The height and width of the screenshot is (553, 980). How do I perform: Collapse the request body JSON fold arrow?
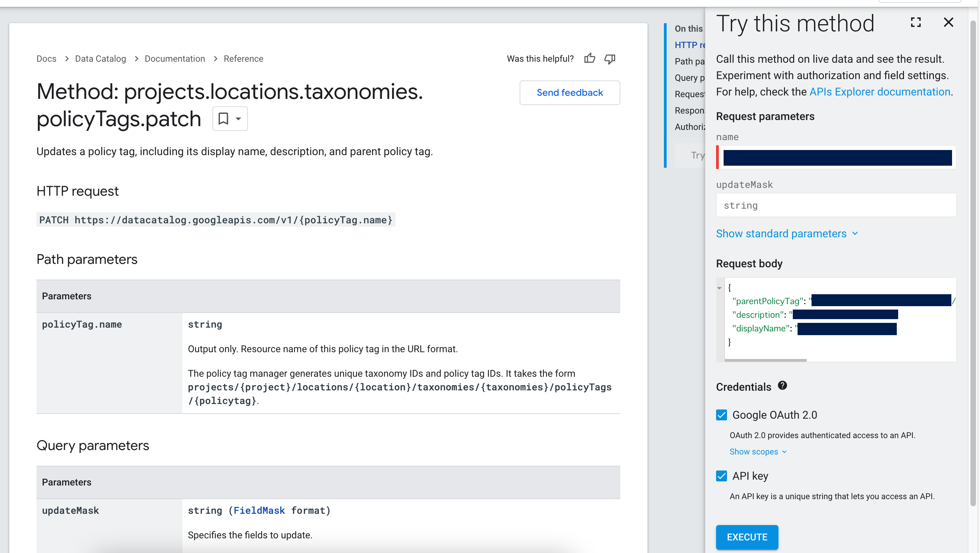click(x=719, y=288)
